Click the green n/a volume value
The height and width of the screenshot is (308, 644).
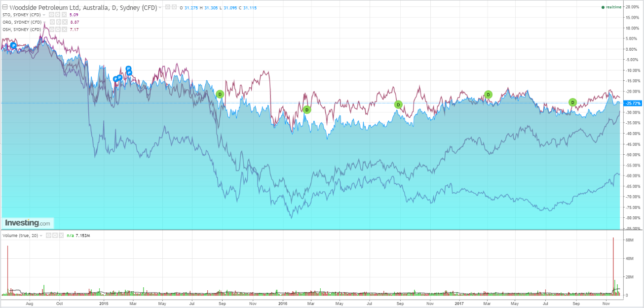pos(70,236)
